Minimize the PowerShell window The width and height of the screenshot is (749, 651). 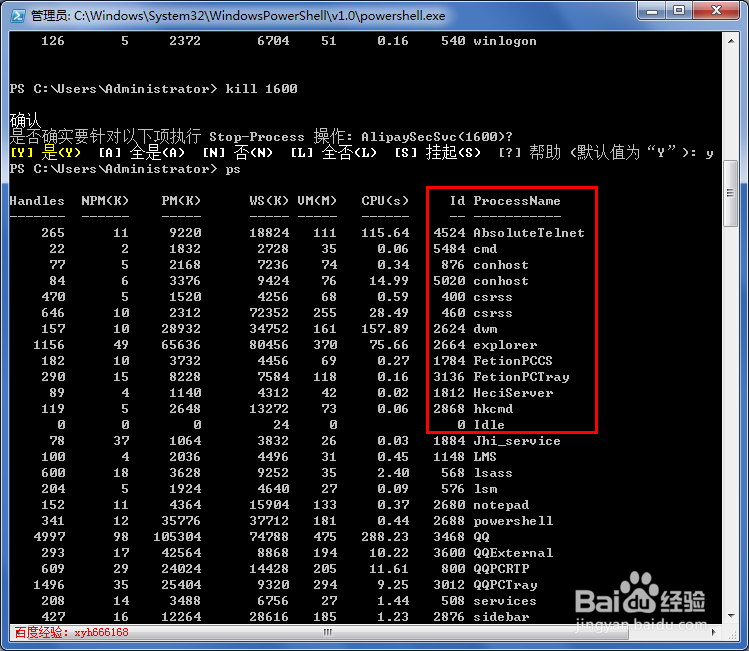point(653,11)
